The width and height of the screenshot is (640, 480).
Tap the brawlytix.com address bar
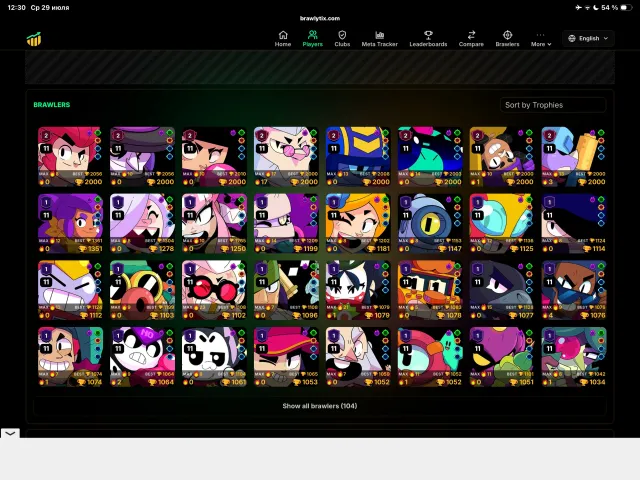pyautogui.click(x=320, y=18)
